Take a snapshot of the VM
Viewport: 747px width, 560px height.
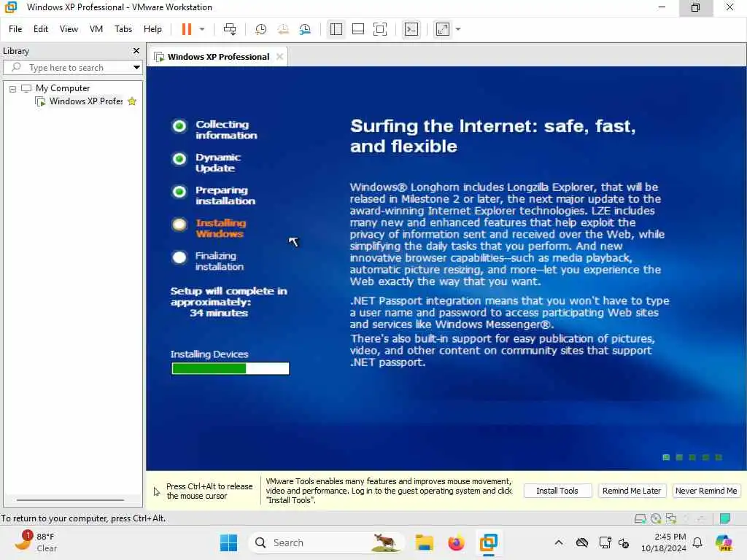pyautogui.click(x=260, y=29)
